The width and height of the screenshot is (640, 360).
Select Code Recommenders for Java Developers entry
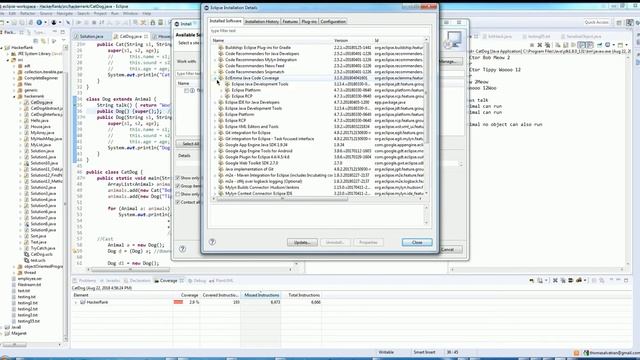[262, 53]
